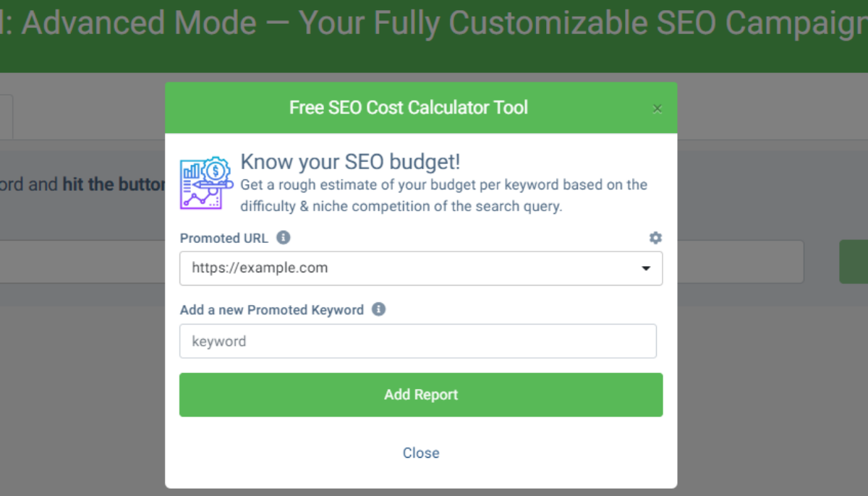
Task: Click the dimmed green button behind the dialog
Action: pos(854,262)
